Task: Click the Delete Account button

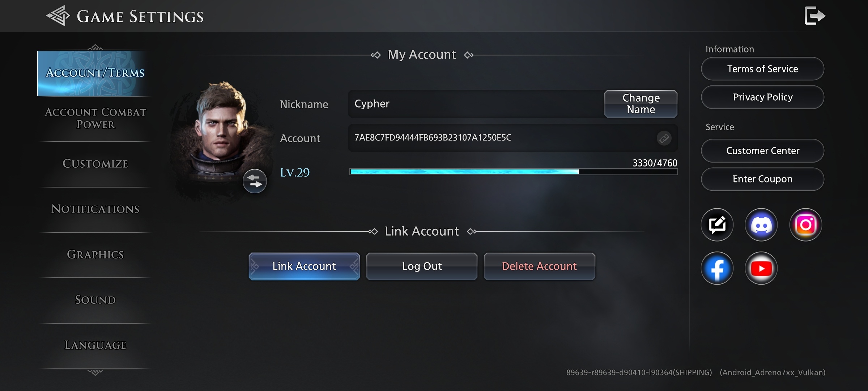Action: click(x=539, y=266)
